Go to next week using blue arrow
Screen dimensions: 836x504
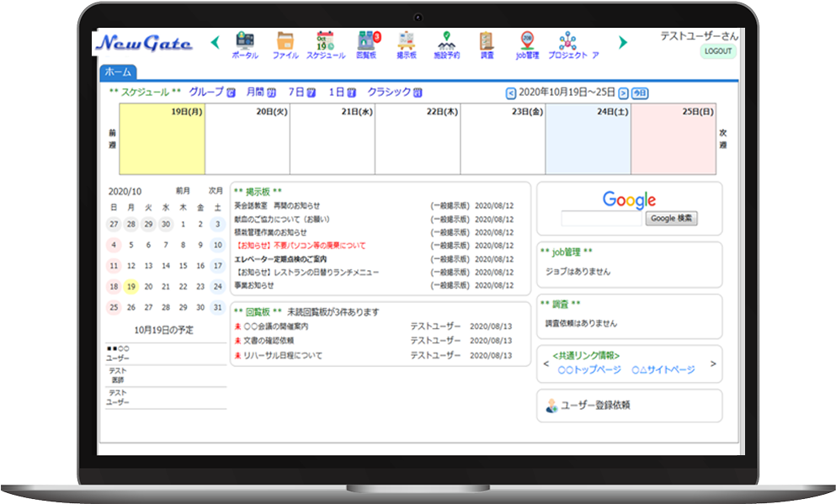[x=623, y=93]
